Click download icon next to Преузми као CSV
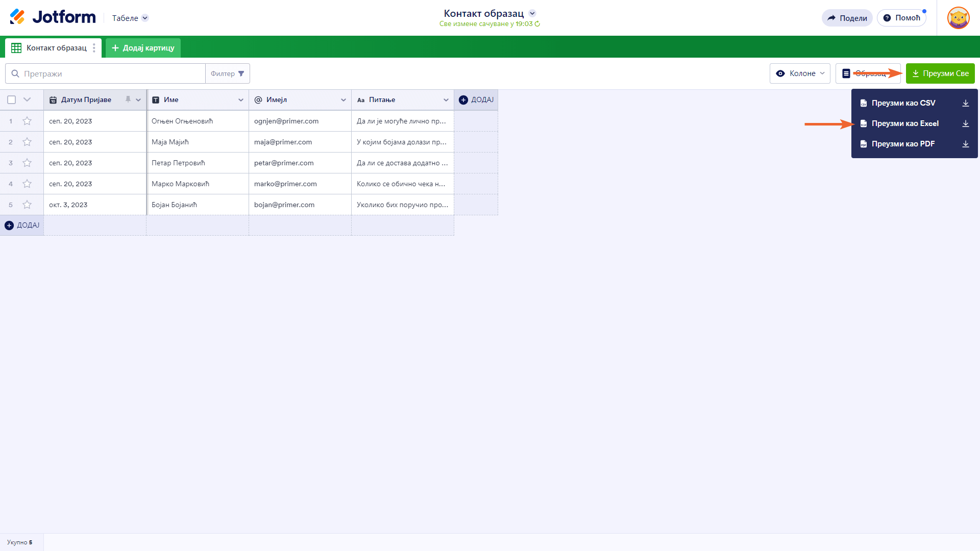The height and width of the screenshot is (551, 980). pyautogui.click(x=965, y=103)
